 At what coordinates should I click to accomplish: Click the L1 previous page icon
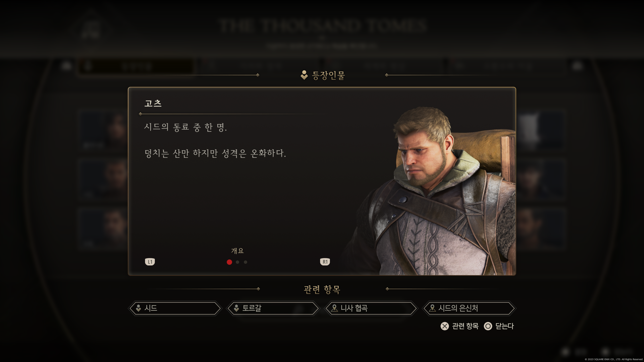pos(150,262)
